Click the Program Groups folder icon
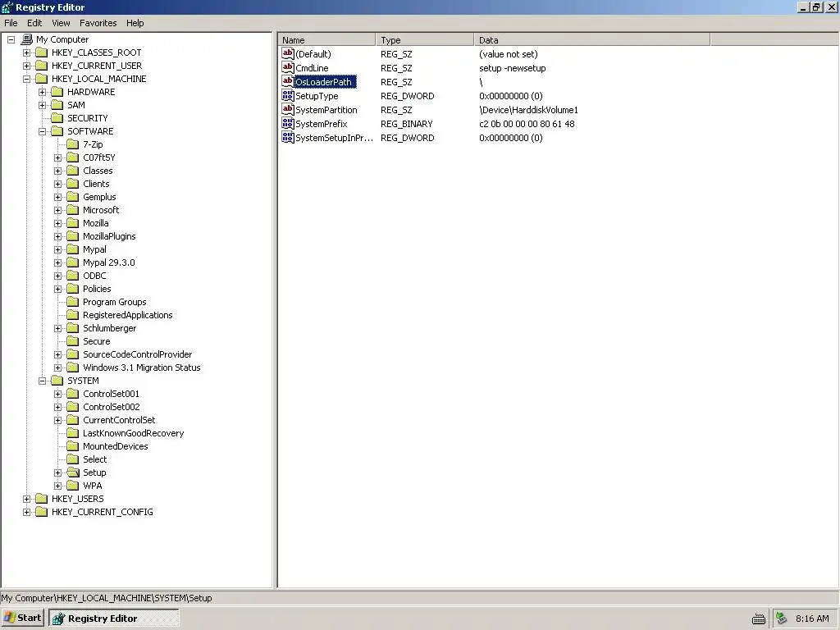This screenshot has width=840, height=630. [x=73, y=302]
